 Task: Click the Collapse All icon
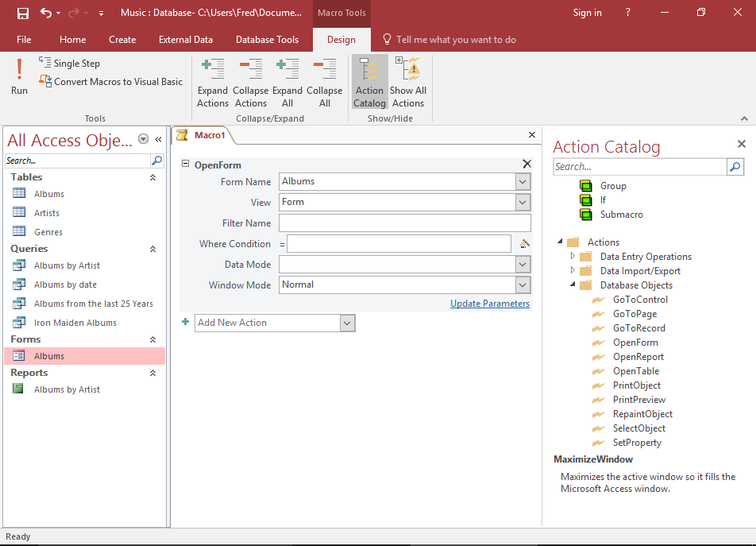(x=325, y=83)
